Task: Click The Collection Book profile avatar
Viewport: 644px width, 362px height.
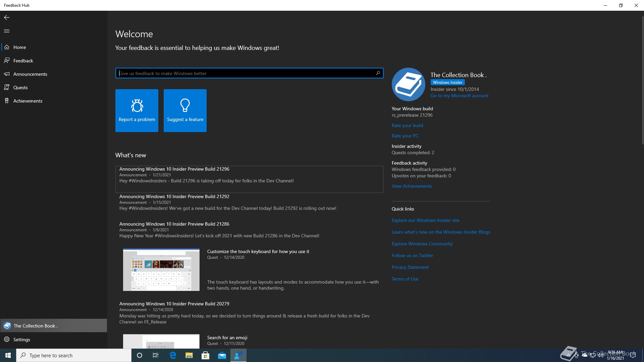Action: (408, 84)
